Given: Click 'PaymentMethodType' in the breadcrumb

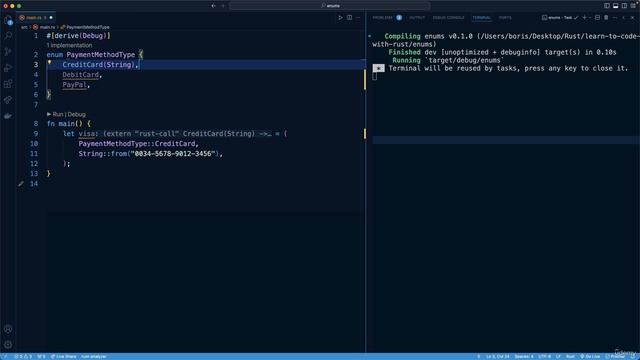Looking at the screenshot, I should [x=88, y=27].
